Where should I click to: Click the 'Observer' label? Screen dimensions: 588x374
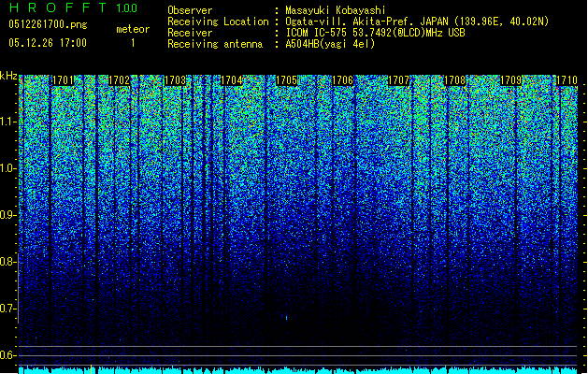click(190, 10)
